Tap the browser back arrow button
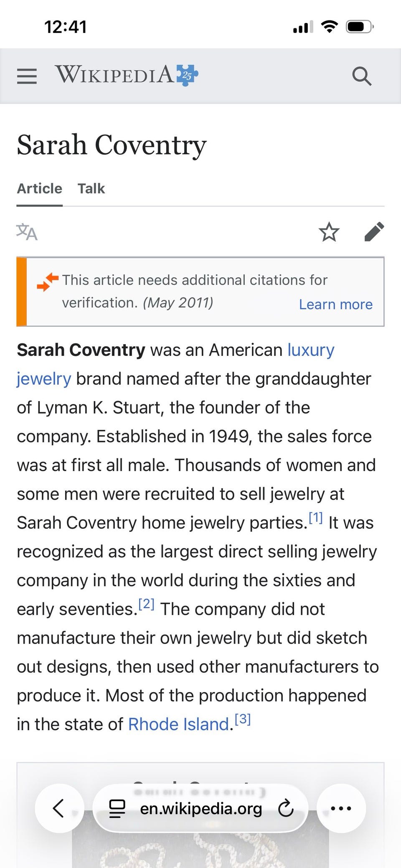 pos(59,808)
